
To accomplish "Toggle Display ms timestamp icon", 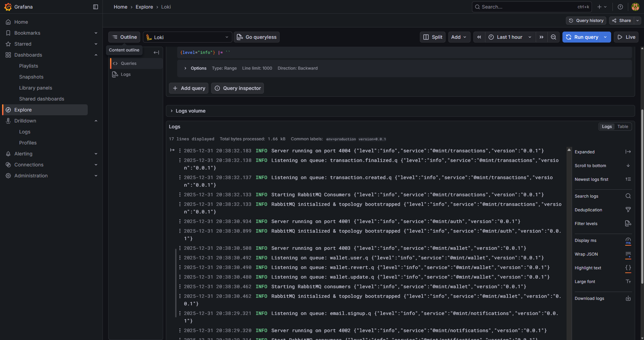I will (x=628, y=241).
